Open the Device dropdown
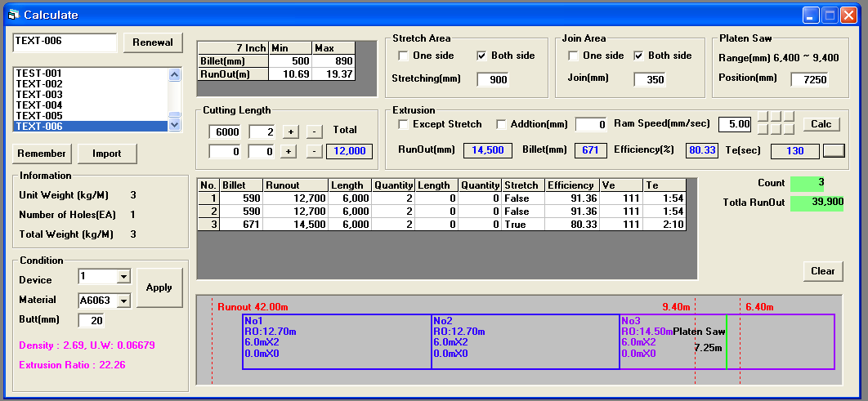 coord(124,276)
